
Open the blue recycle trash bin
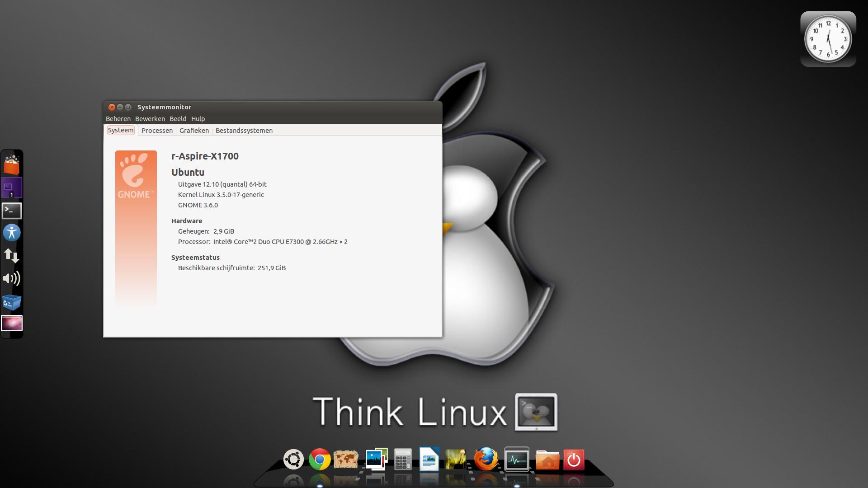tap(12, 302)
